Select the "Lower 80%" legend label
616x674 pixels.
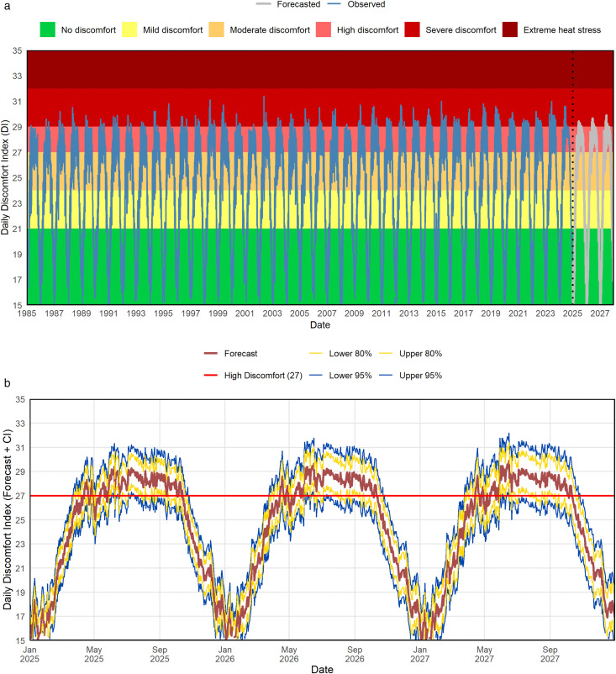(350, 353)
